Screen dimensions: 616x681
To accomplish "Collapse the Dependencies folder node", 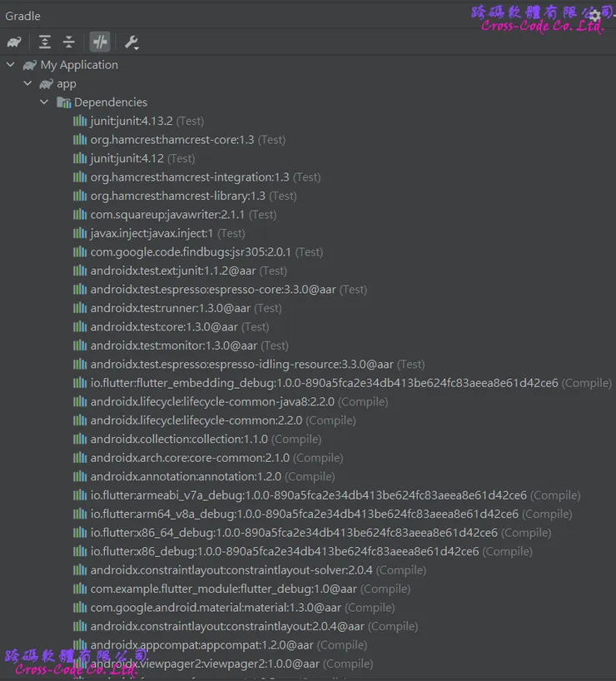I will click(44, 102).
